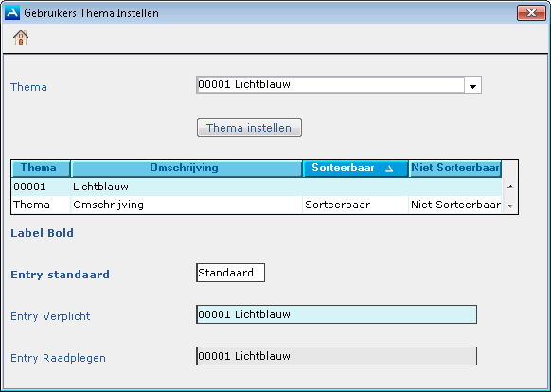Click the Entry Raadplegen field
This screenshot has width=551, height=392.
pyautogui.click(x=336, y=356)
